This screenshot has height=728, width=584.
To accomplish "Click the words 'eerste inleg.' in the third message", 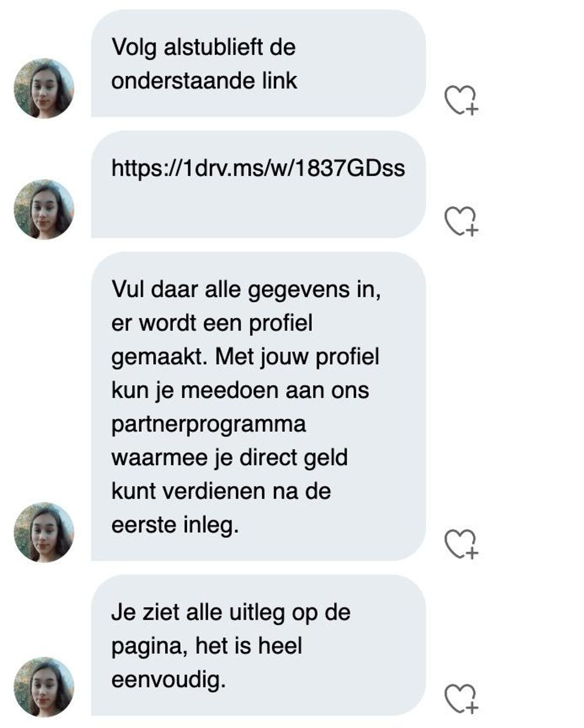I will tap(175, 525).
